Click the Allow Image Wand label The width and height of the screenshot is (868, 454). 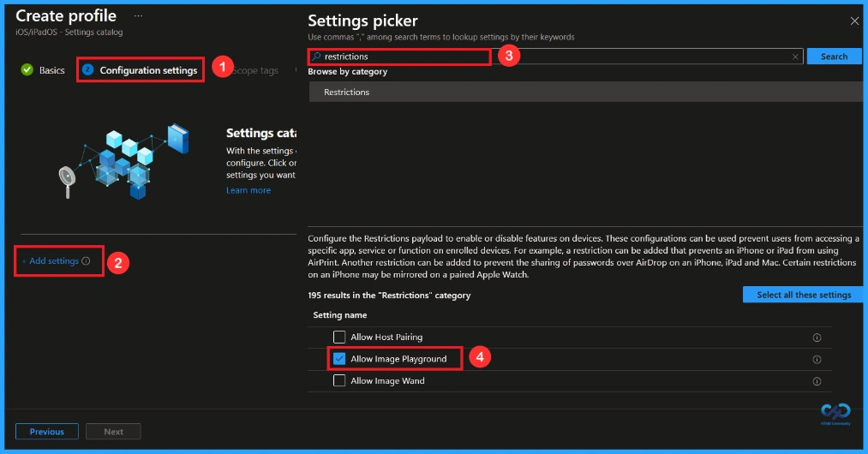click(387, 381)
